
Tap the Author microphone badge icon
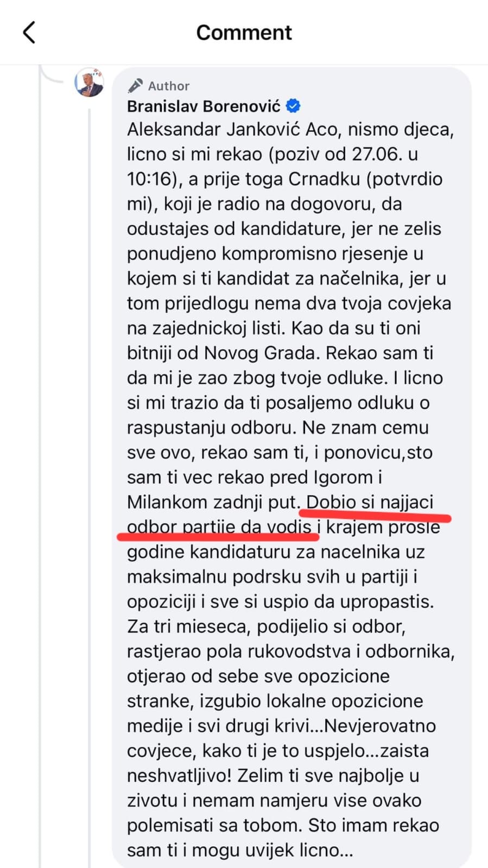point(135,86)
